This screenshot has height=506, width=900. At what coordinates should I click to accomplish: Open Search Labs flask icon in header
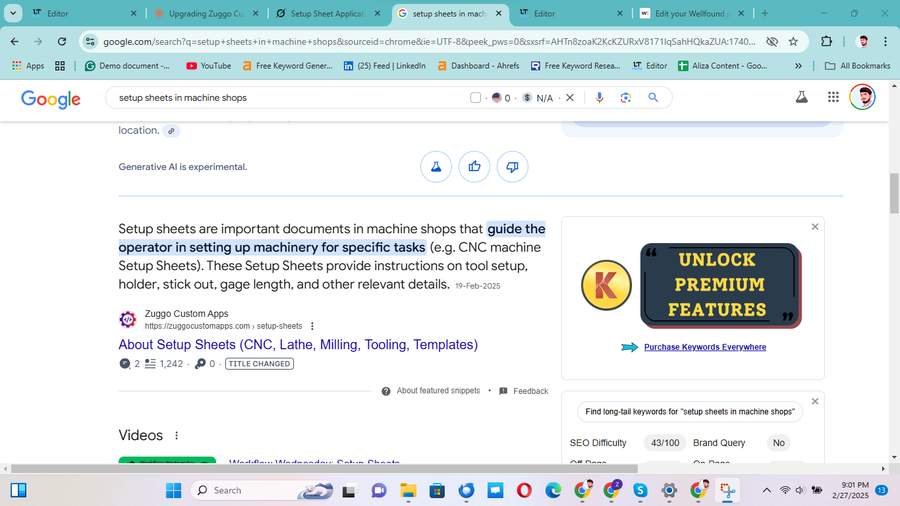coord(802,98)
